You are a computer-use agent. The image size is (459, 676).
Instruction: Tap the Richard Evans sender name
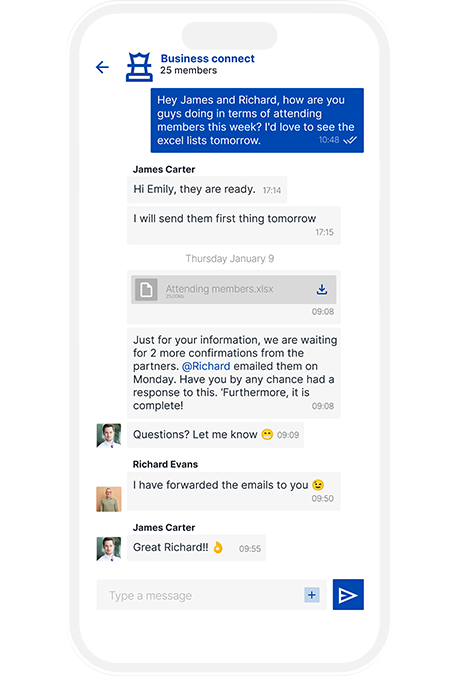[165, 464]
